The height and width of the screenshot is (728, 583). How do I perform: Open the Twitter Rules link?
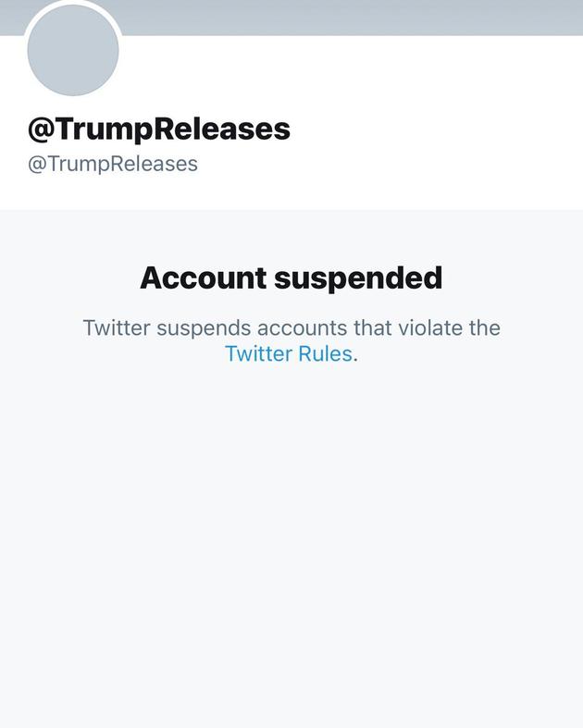point(288,353)
